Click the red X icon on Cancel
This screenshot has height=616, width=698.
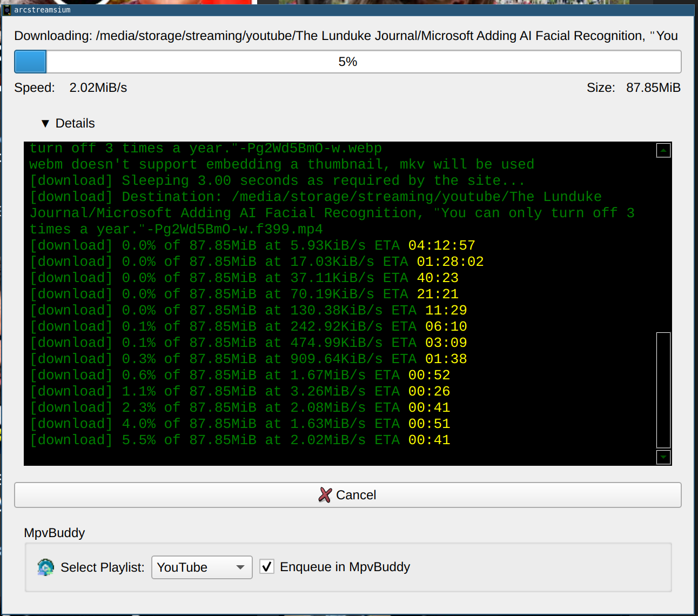(x=325, y=495)
